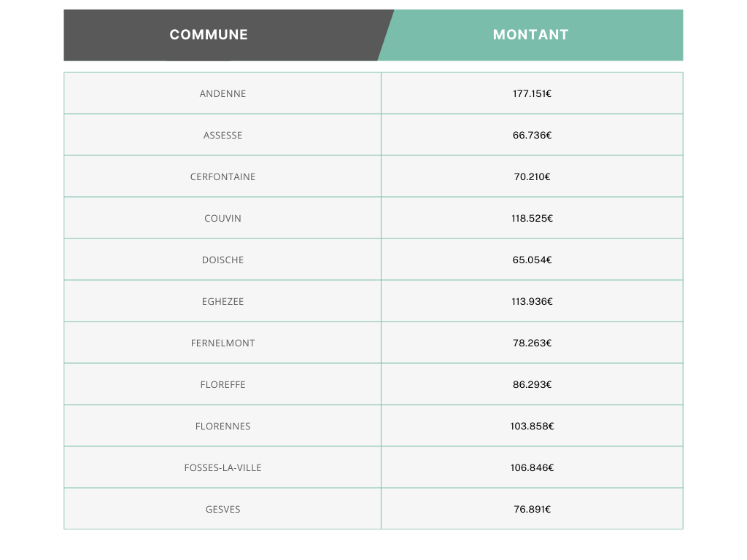Select the ASSESSE commune cell
The image size is (747, 560).
(x=222, y=136)
